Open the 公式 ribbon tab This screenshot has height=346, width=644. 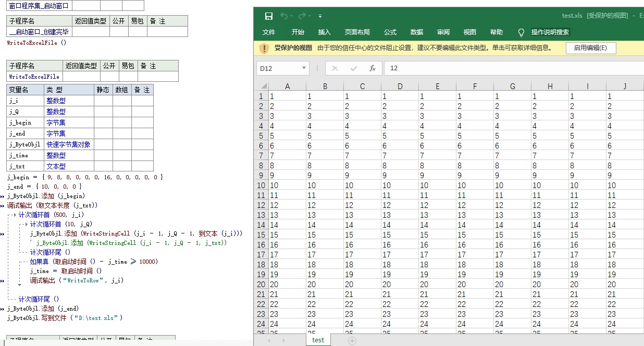pos(390,32)
